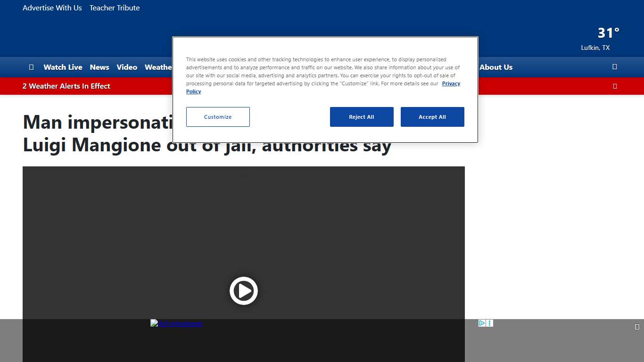Select Watch Live in navigation

[63, 67]
